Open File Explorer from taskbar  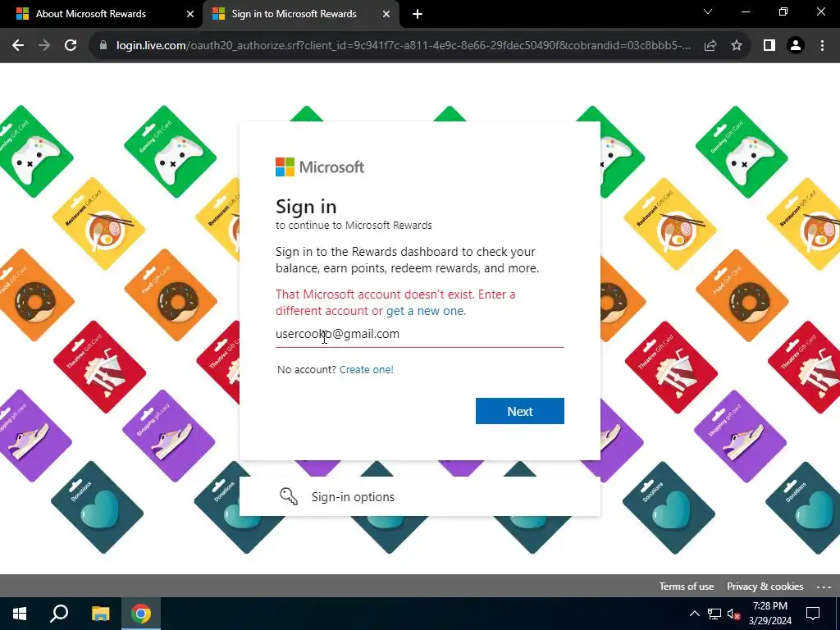point(100,614)
